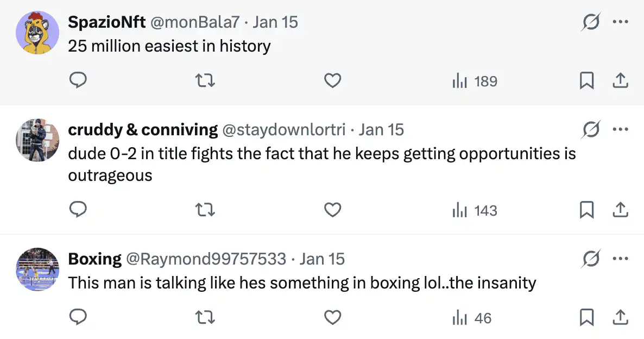Like the '25 million easiest' tweet
The image size is (644, 339).
(x=332, y=81)
